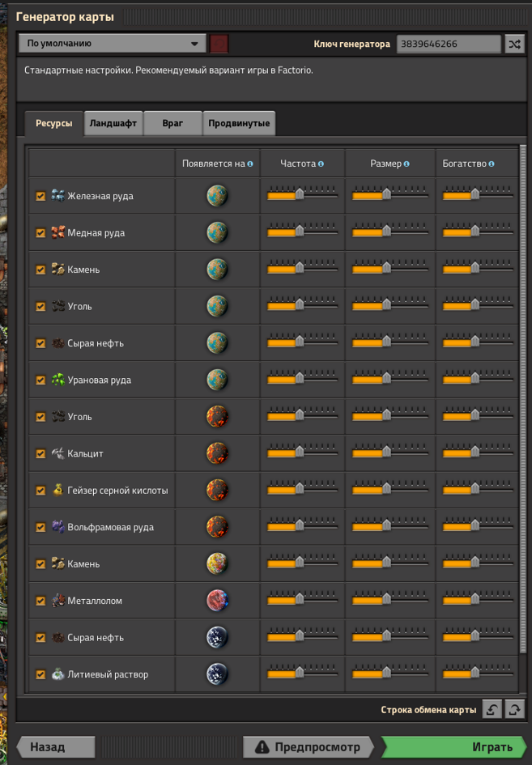
Task: Toggle the Гейзер серной кислоты checkbox
Action: click(x=40, y=491)
